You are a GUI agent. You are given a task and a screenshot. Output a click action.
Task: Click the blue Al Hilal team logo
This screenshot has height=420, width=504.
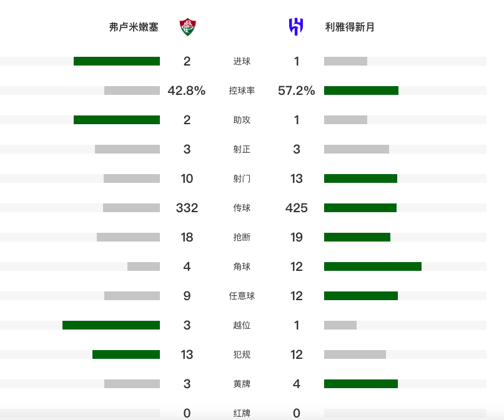tap(296, 27)
